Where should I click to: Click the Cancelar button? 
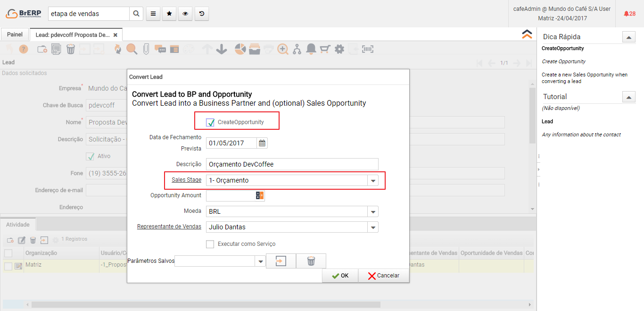tap(384, 276)
